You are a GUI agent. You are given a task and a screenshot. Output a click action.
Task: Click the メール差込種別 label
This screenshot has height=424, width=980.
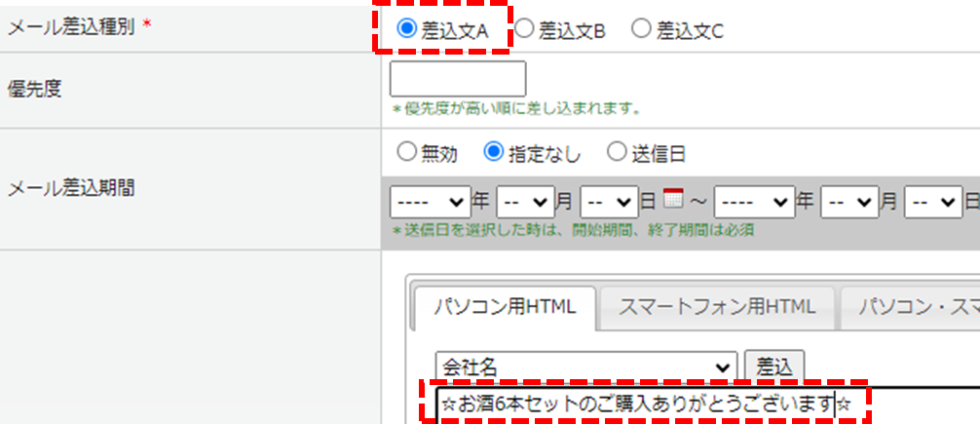click(x=70, y=27)
